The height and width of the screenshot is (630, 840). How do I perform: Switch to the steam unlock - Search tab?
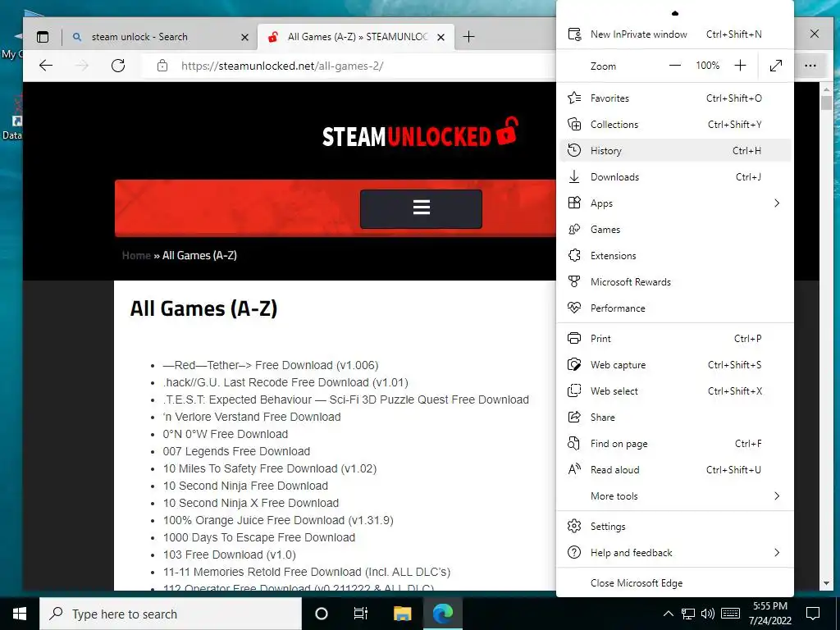point(159,37)
